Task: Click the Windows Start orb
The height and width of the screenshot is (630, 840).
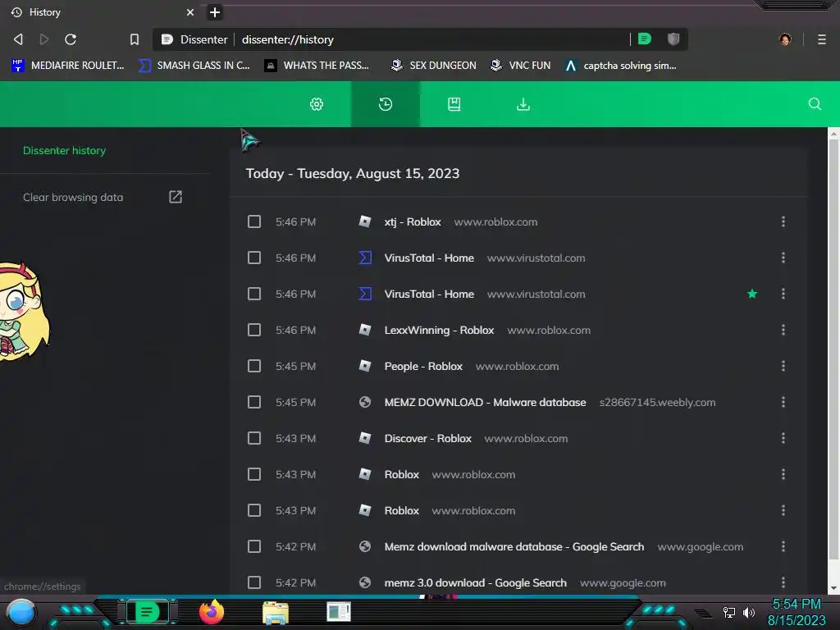Action: [21, 612]
